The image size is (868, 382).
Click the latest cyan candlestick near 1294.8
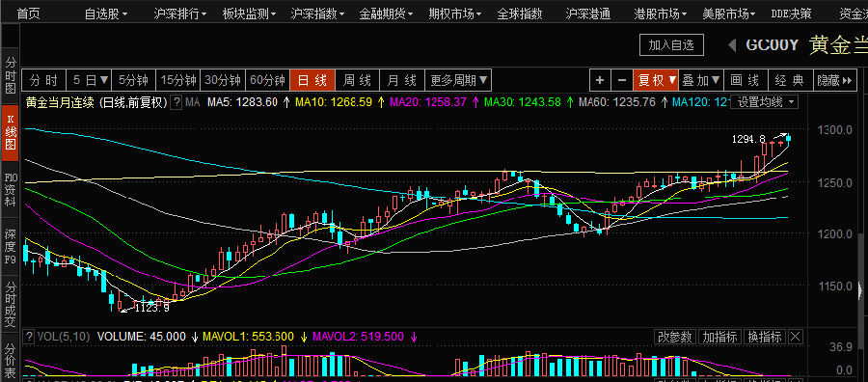point(788,137)
